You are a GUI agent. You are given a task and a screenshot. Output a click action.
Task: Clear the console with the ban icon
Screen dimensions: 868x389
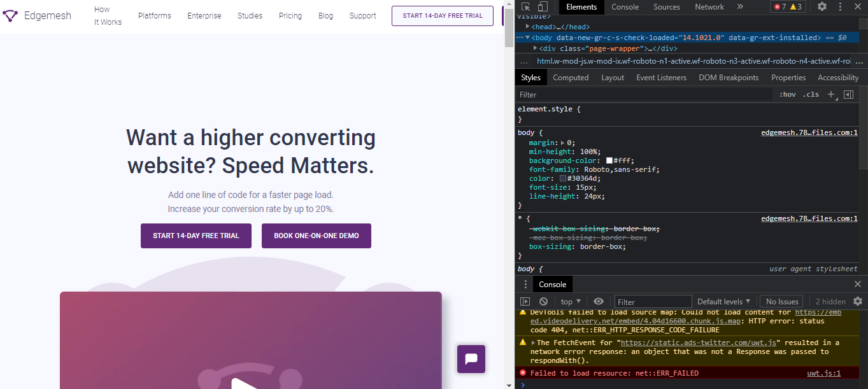pyautogui.click(x=543, y=301)
